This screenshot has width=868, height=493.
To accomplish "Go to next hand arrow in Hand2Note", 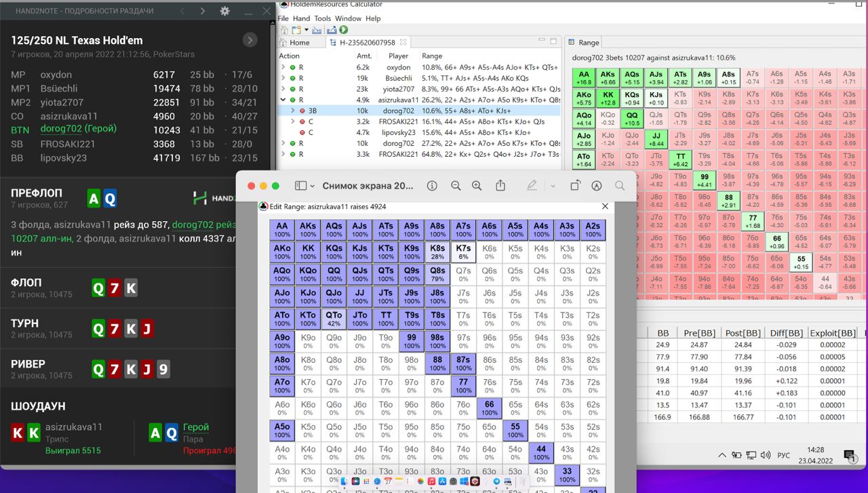I will click(202, 12).
